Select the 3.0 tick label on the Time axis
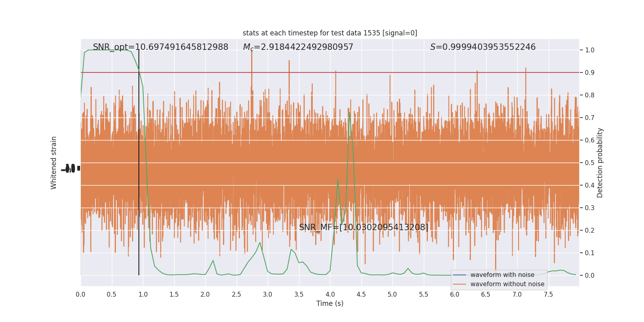 [268, 295]
